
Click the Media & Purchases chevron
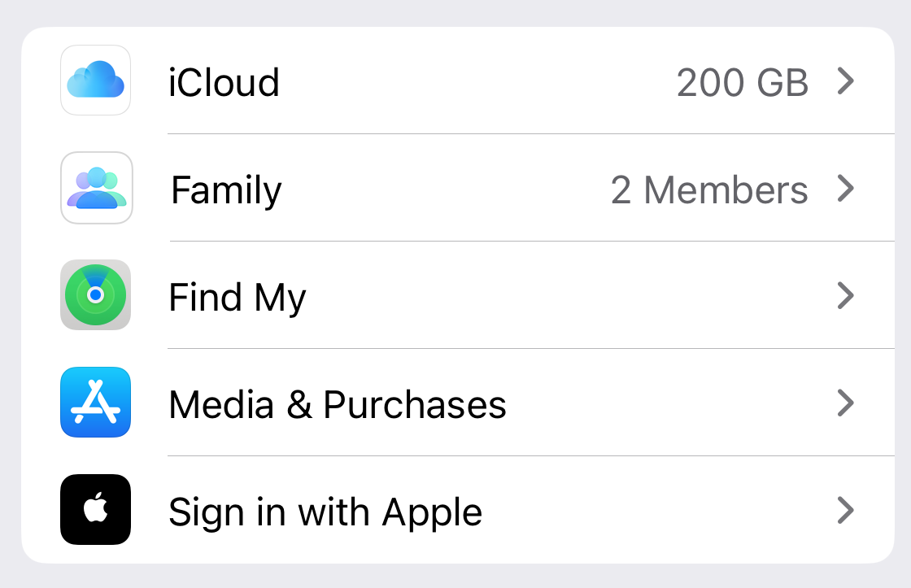pyautogui.click(x=847, y=403)
